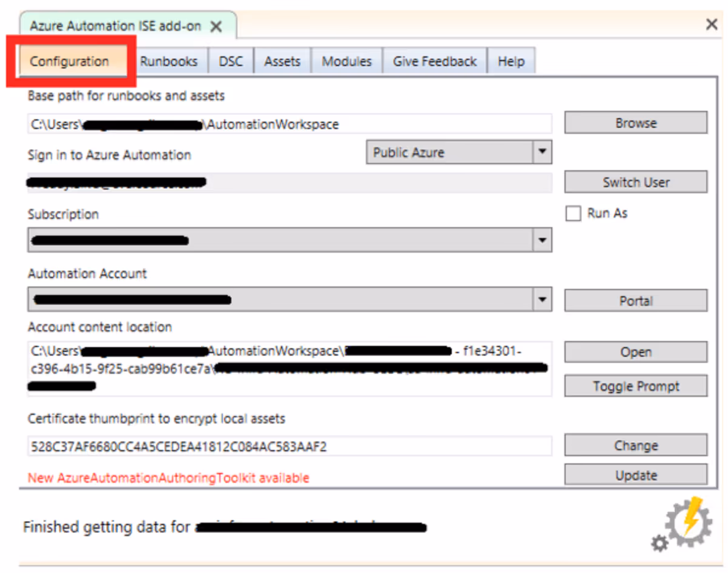Open the Assets tab
This screenshot has height=573, width=728.
click(x=282, y=61)
